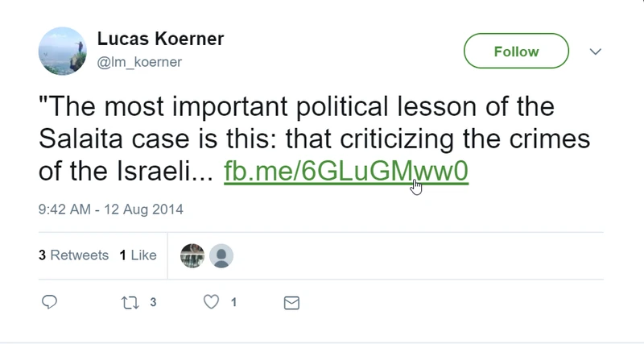Open Lucas Koerner's round profile picture

click(63, 51)
